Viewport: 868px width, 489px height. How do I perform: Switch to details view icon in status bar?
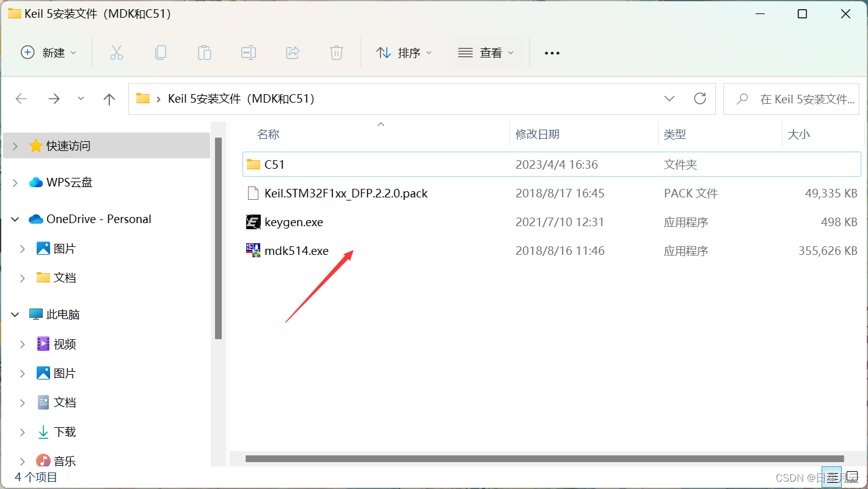(x=831, y=477)
